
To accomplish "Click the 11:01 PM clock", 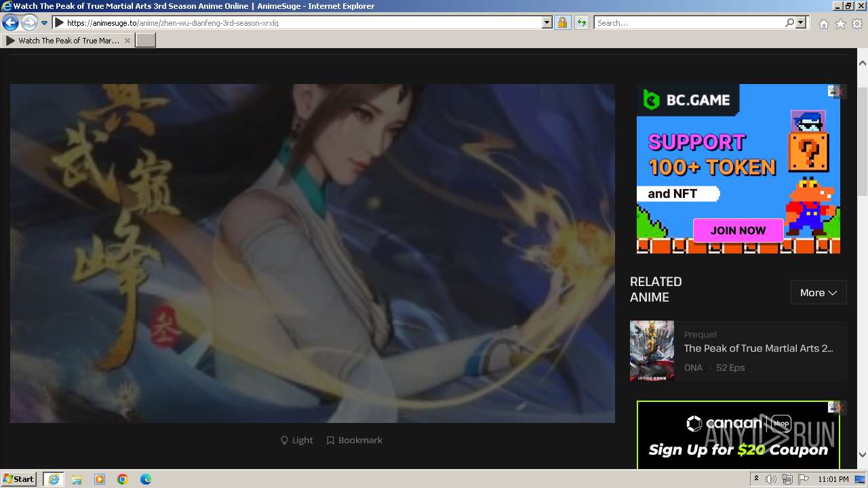I will pos(833,479).
